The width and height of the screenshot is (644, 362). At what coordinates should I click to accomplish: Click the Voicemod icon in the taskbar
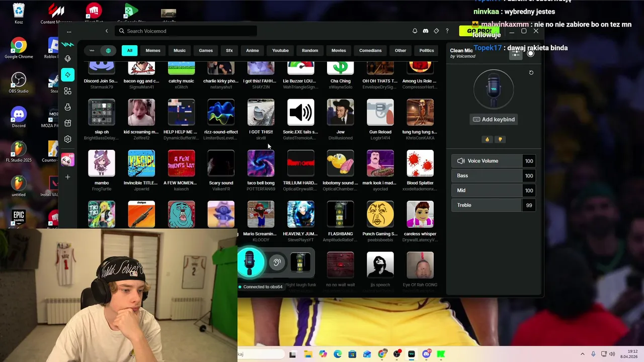point(412,354)
